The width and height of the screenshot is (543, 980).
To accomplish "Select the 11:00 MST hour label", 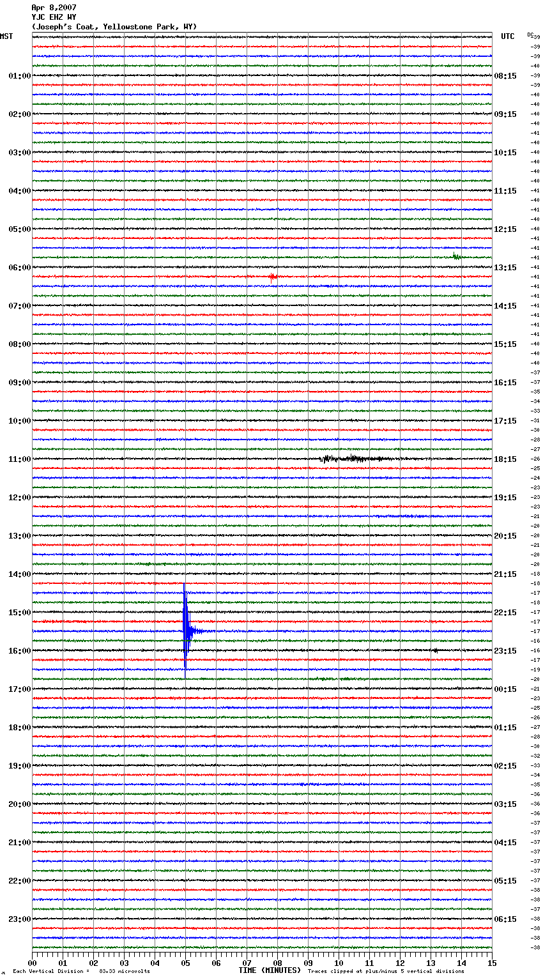I will pyautogui.click(x=20, y=459).
